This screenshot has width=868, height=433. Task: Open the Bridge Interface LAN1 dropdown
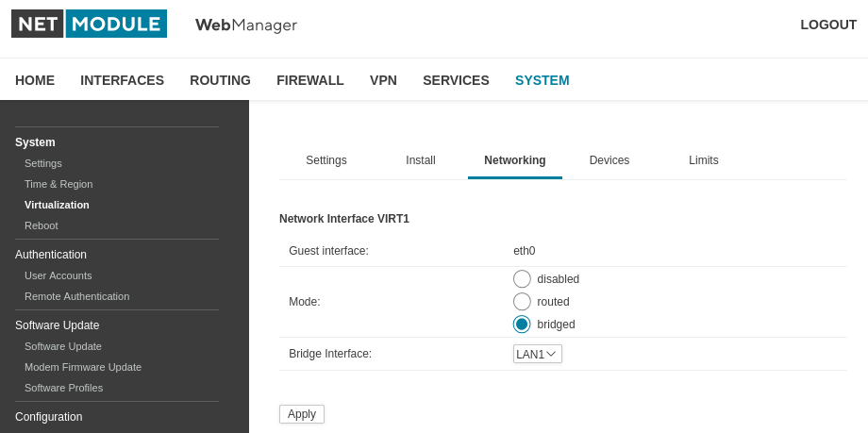[x=538, y=354]
